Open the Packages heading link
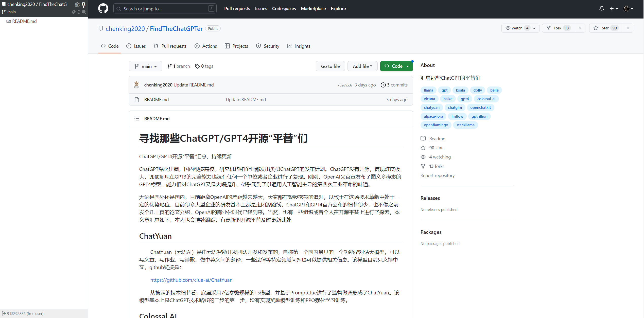Screen dimensions: 644x318 pos(431,232)
